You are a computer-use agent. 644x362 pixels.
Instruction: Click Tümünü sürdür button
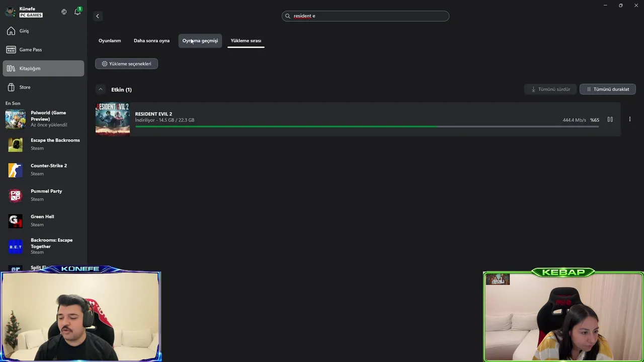coord(550,89)
